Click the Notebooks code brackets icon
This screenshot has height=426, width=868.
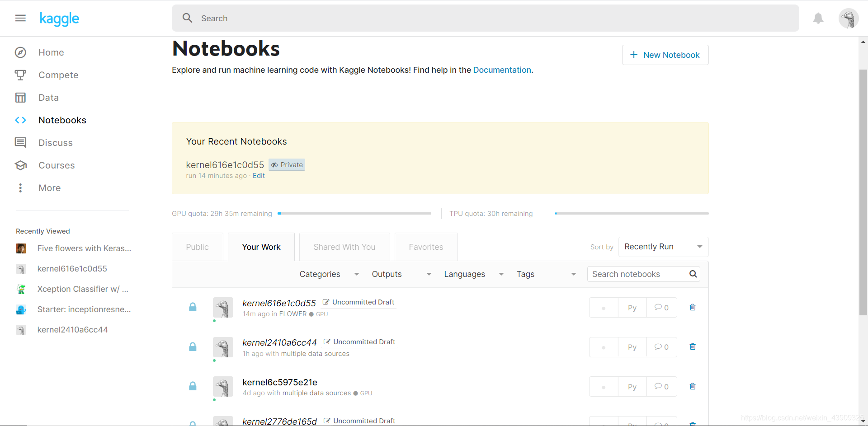coord(20,120)
